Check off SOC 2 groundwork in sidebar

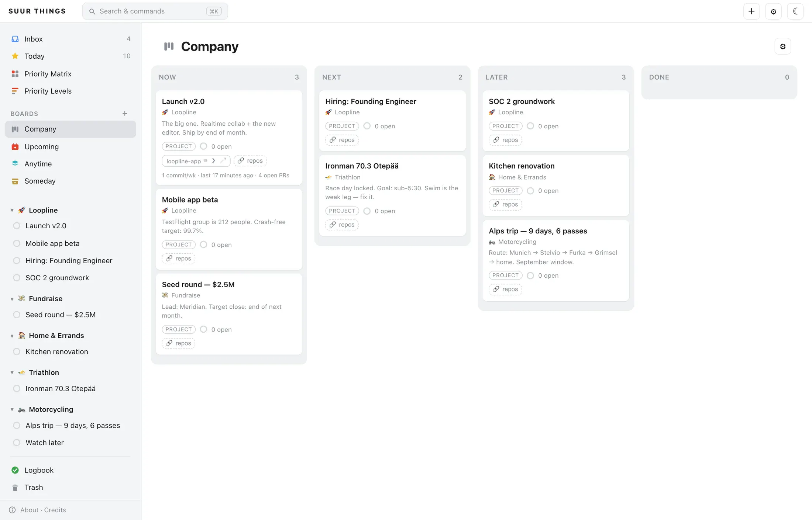point(17,278)
